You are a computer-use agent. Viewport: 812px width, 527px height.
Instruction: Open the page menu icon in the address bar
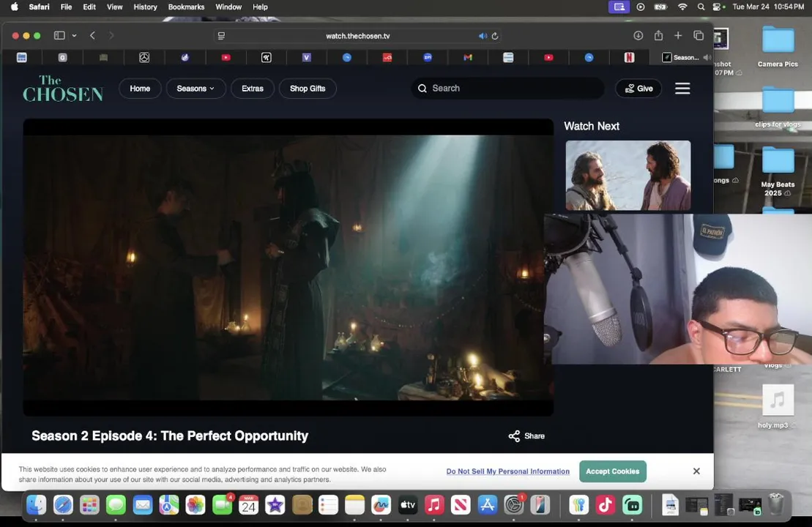[x=221, y=36]
